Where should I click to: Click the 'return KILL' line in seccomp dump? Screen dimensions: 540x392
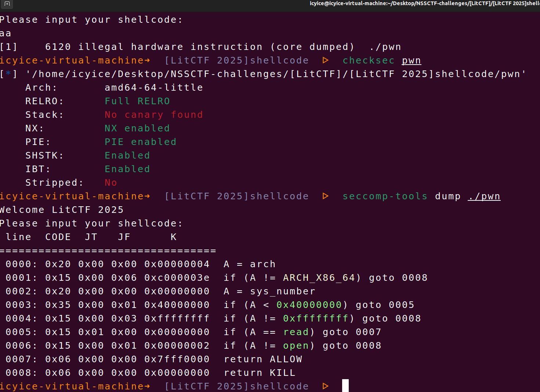pyautogui.click(x=260, y=373)
